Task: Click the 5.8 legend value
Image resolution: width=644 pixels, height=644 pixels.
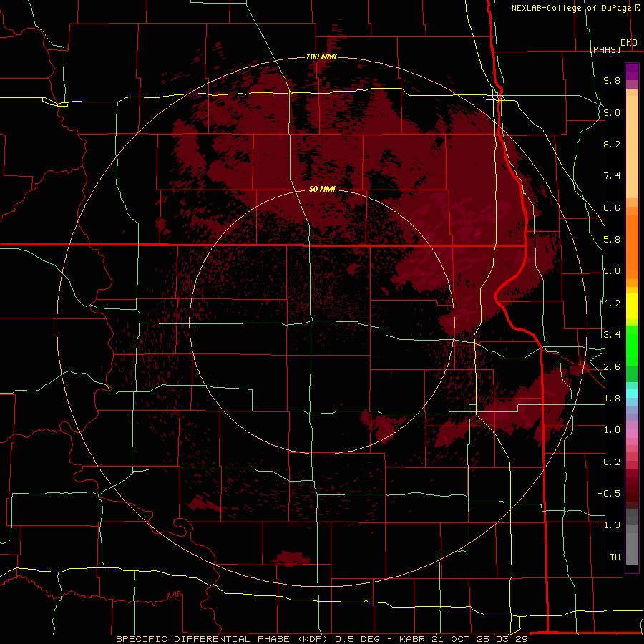Action: 612,240
